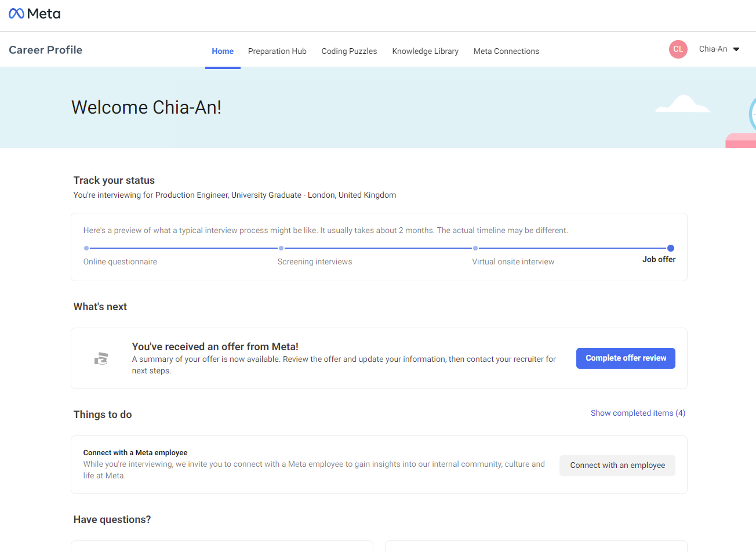Screen dimensions: 756x552
Task: Click the cloud illustration in banner
Action: 682,104
